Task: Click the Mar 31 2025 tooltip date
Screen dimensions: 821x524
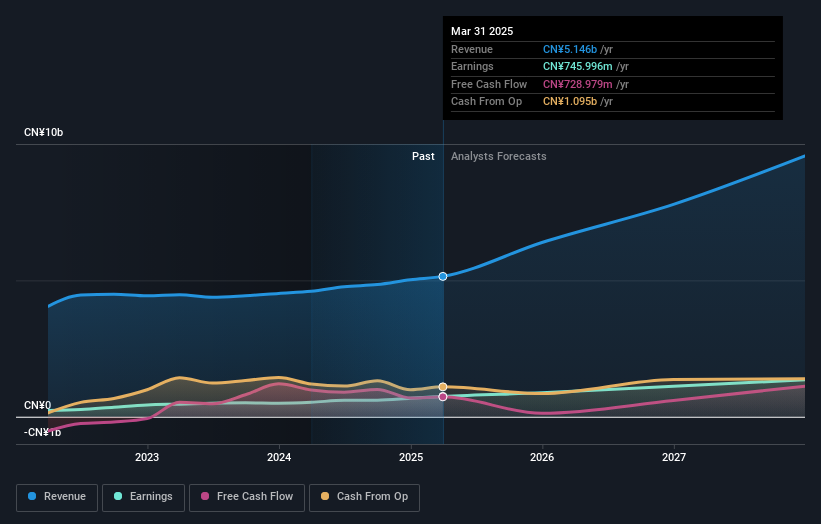Action: [x=482, y=31]
